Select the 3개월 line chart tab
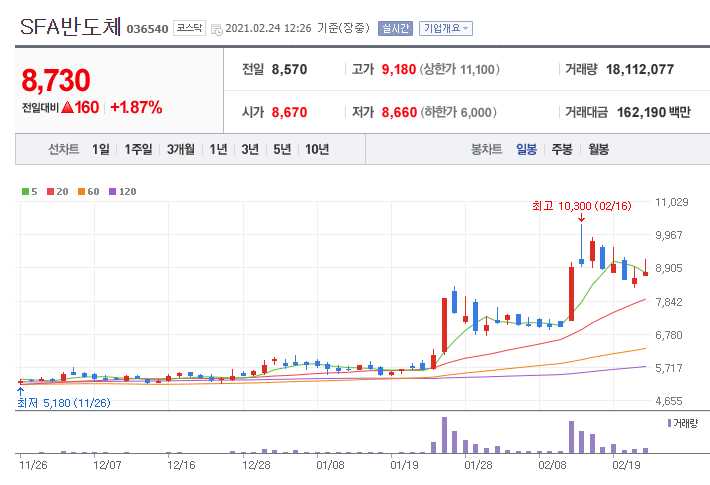The height and width of the screenshot is (485, 710). pos(181,149)
